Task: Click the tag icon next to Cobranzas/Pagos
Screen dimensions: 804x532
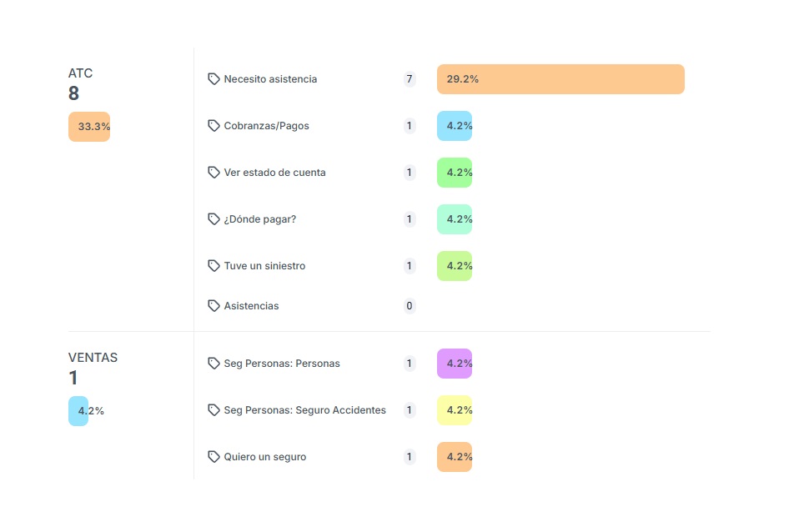Action: tap(214, 126)
